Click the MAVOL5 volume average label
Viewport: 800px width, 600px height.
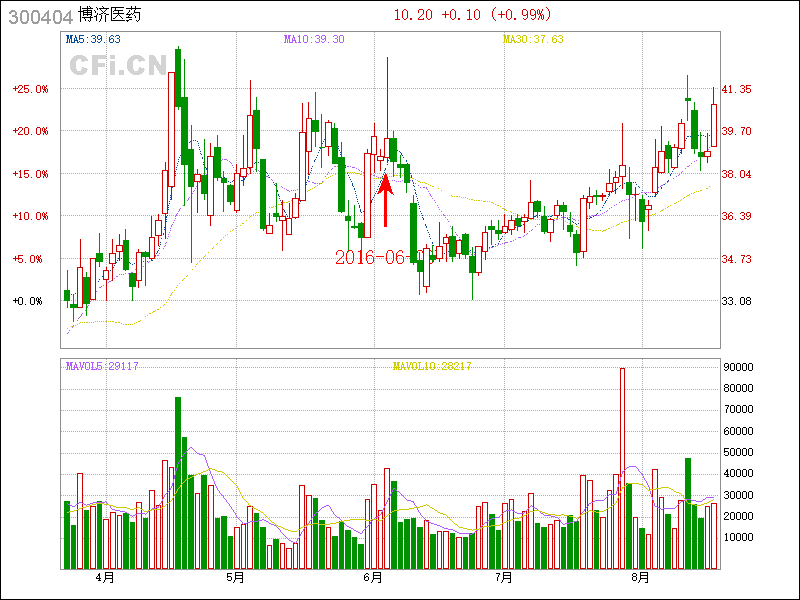[102, 367]
